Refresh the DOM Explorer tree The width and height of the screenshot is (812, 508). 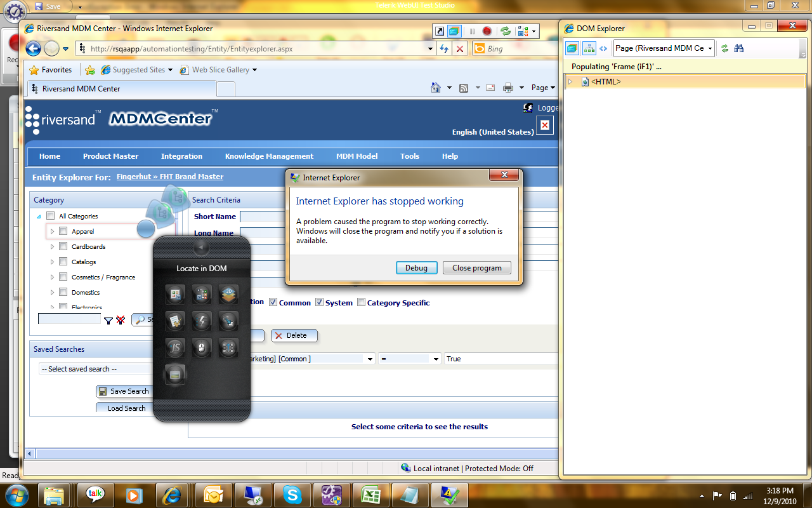pos(724,48)
